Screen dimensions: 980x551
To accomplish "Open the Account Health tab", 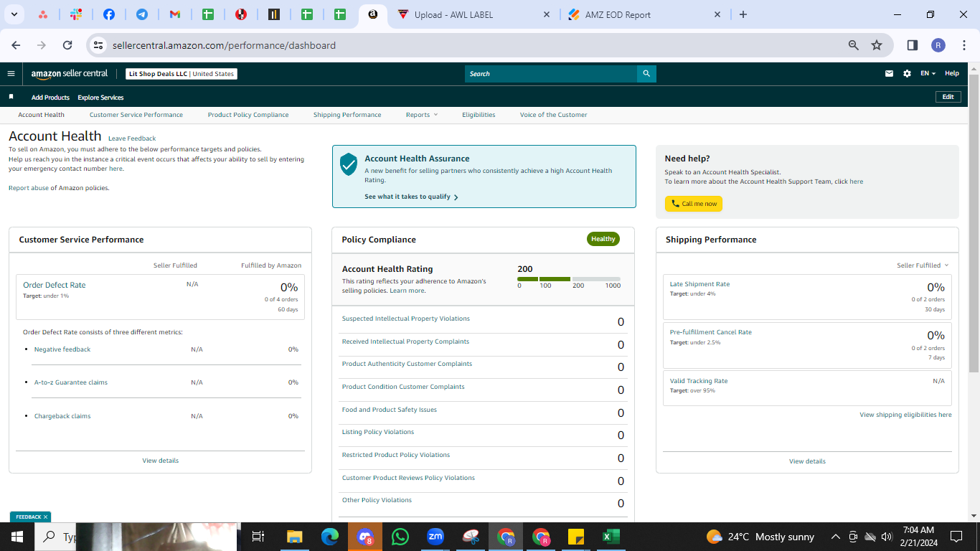I will 42,115.
